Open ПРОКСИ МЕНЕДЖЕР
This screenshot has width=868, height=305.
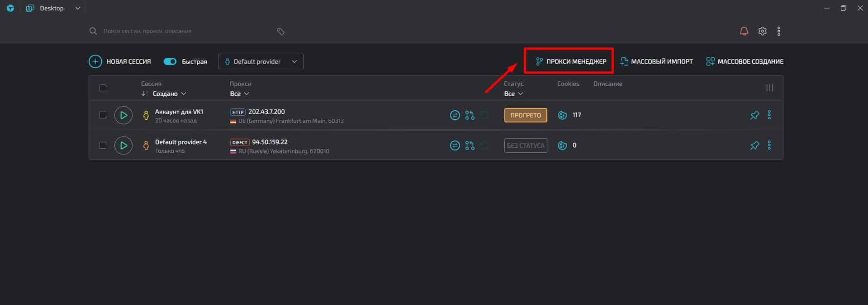571,61
